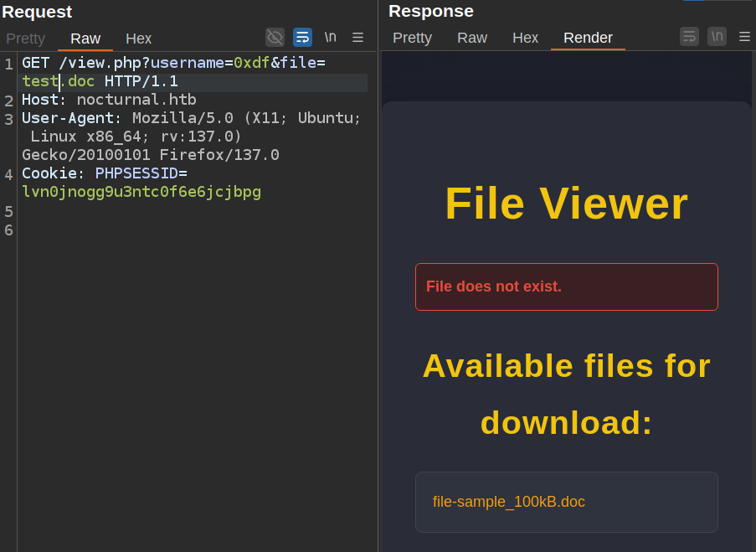Open Response panel hamburger options menu
This screenshot has height=552, width=756.
click(x=743, y=37)
